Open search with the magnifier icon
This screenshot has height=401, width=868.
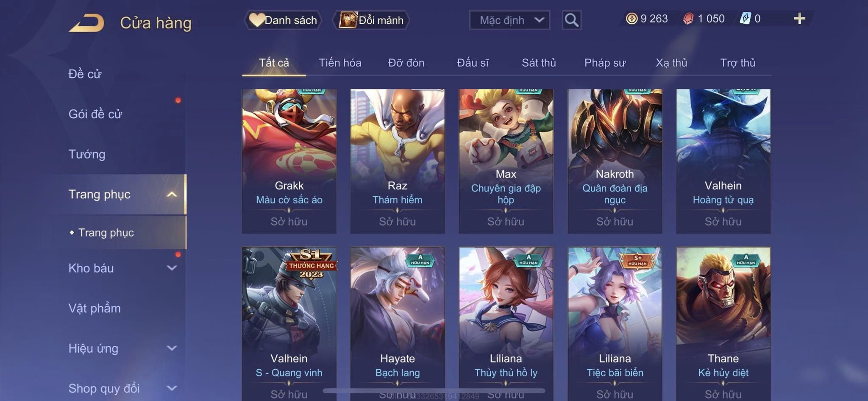pyautogui.click(x=571, y=20)
